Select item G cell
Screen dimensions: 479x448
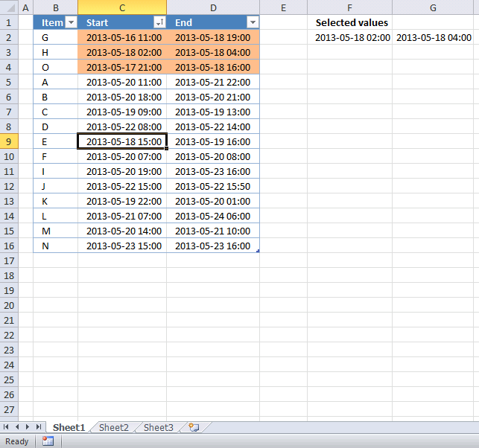(x=56, y=37)
